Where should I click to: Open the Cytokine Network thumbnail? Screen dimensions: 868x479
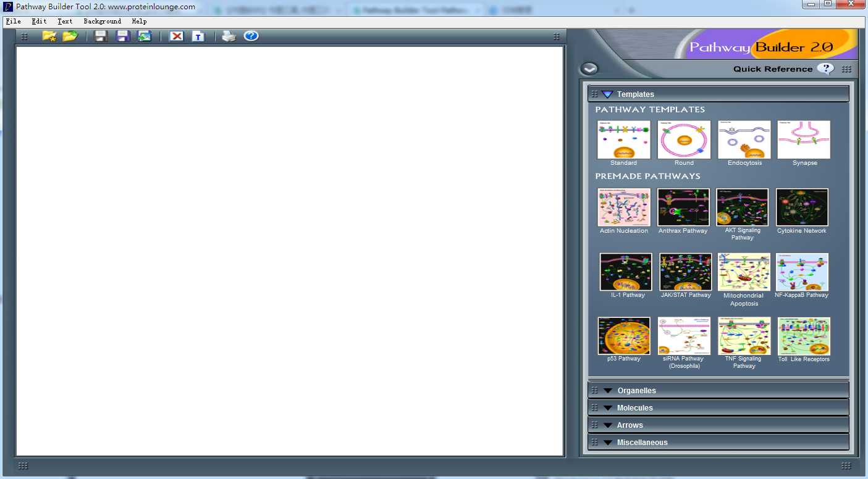(802, 207)
